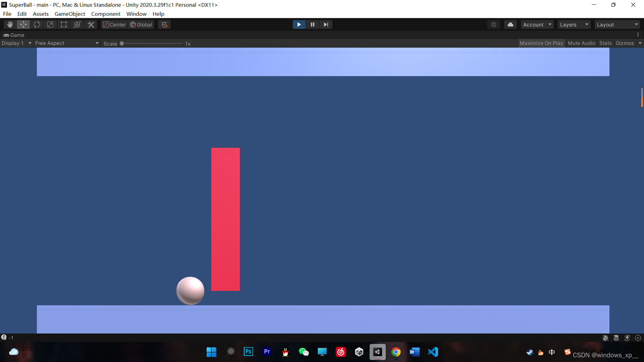The height and width of the screenshot is (362, 644).
Task: Open Visual Studio Code from taskbar
Action: [x=433, y=352]
